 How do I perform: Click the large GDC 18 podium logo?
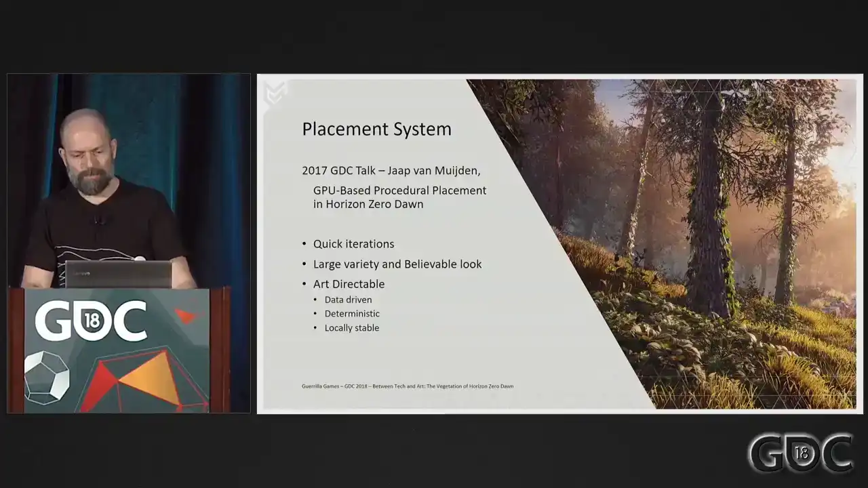pyautogui.click(x=91, y=321)
